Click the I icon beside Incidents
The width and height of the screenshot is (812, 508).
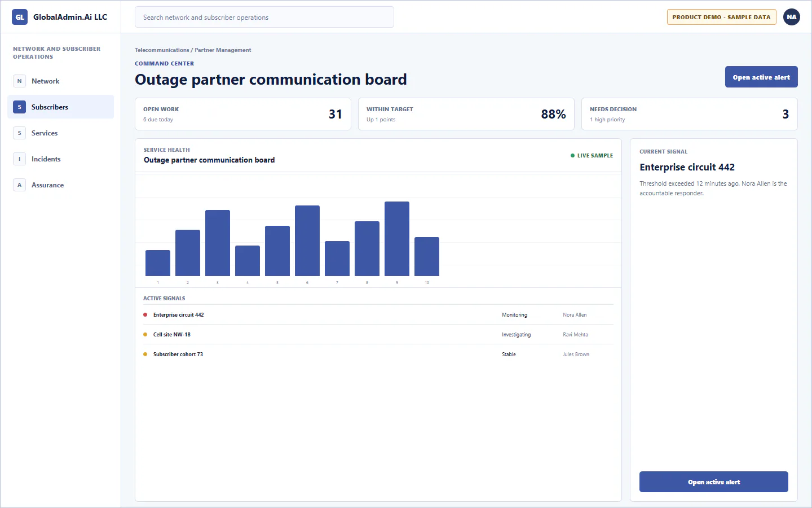19,159
